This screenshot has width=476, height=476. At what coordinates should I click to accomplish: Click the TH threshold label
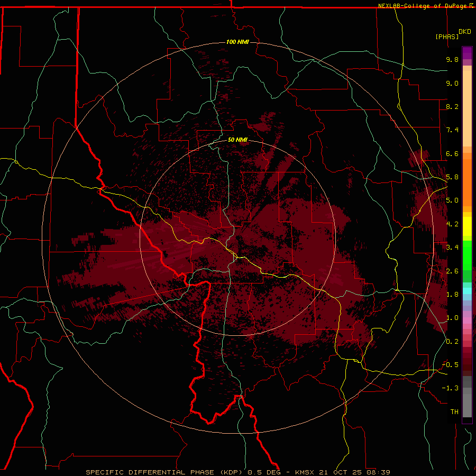coord(454,412)
